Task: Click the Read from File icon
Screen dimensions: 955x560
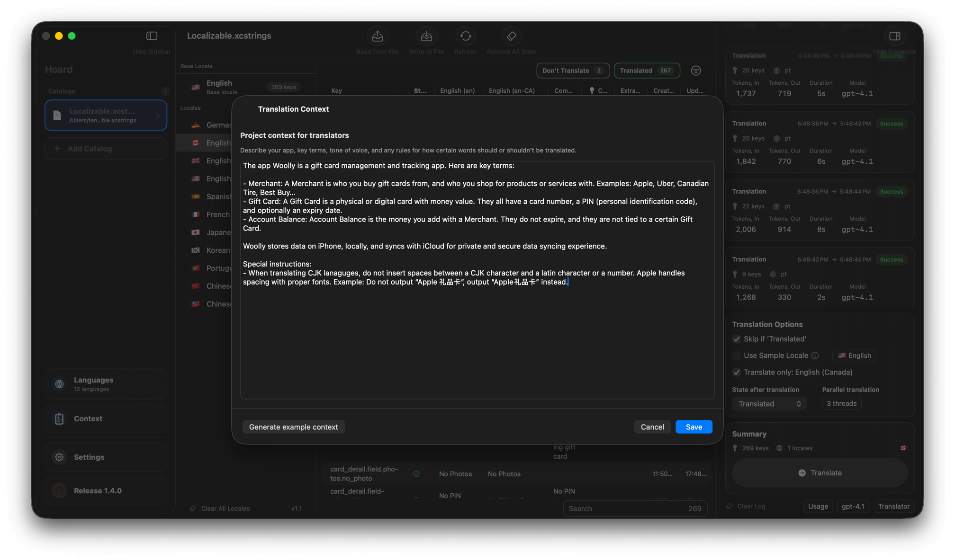Action: (378, 36)
